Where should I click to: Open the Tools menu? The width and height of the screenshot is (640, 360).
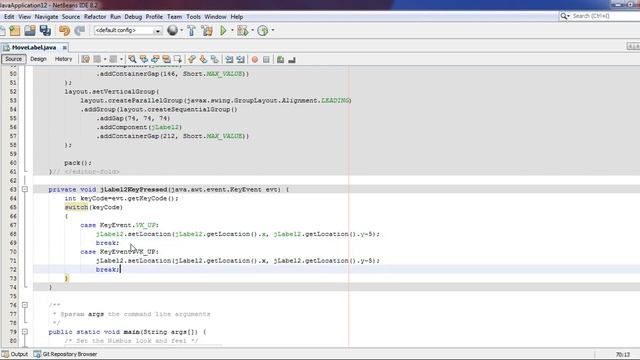click(193, 17)
